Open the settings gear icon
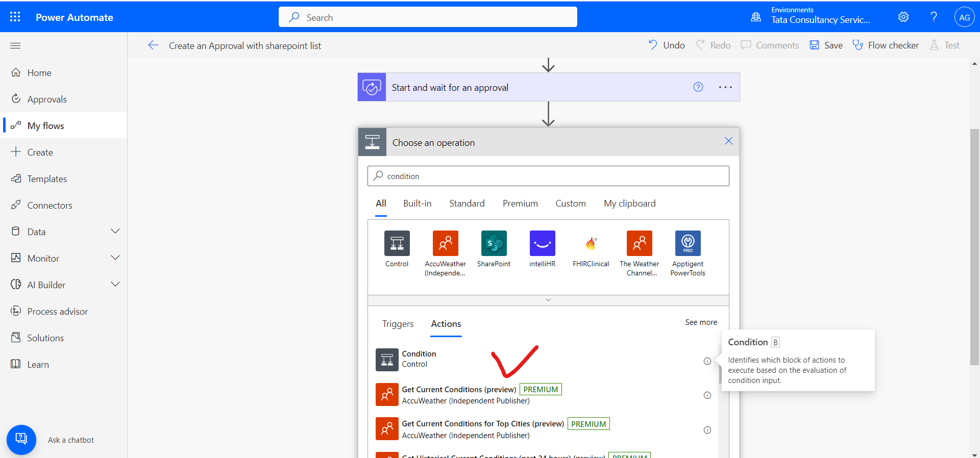 (903, 17)
